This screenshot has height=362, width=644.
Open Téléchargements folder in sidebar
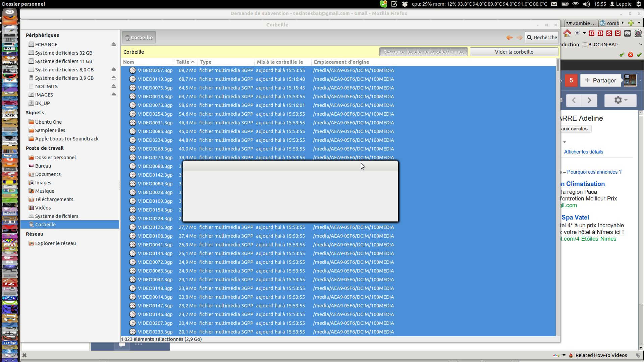click(x=54, y=199)
